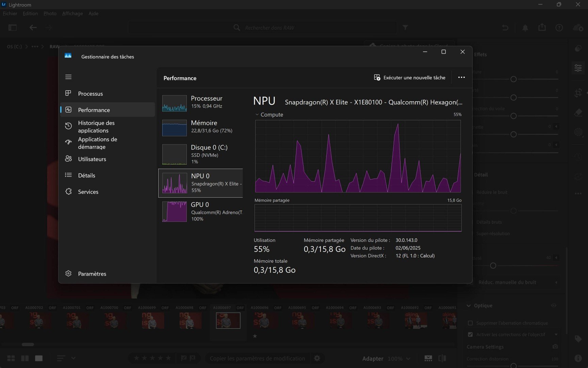The height and width of the screenshot is (368, 588).
Task: Click the Correction du voile slider handle
Action: (513, 116)
